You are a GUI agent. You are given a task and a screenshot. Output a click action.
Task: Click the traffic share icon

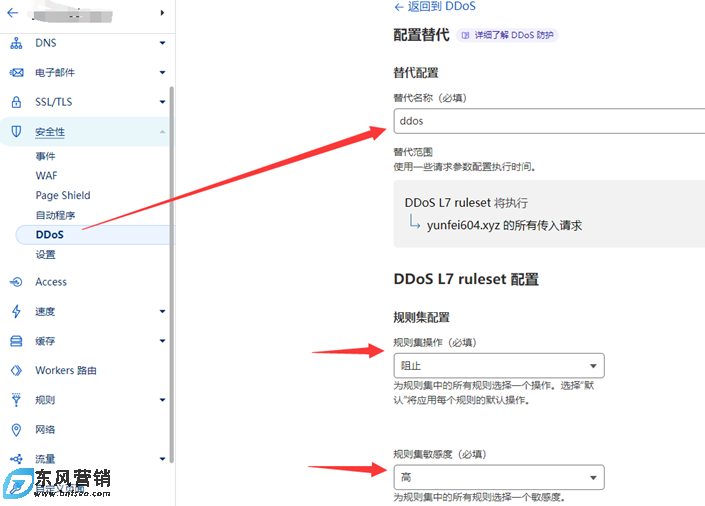click(x=16, y=459)
